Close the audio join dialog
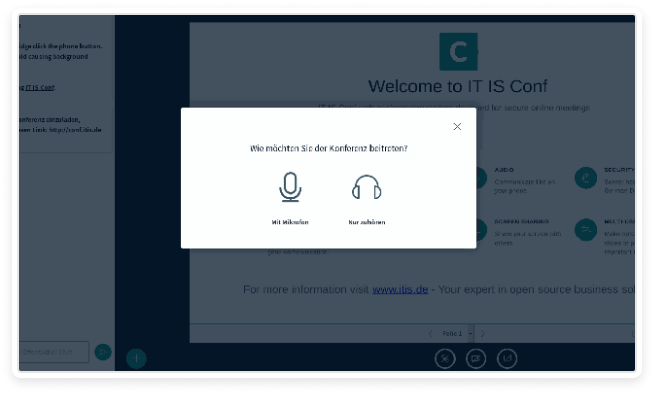The image size is (654, 394). click(457, 126)
